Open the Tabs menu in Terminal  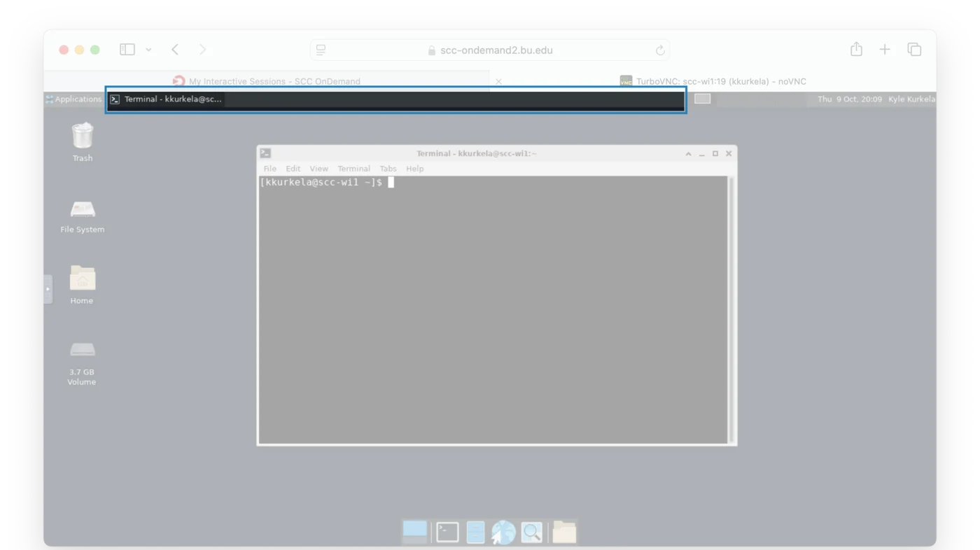click(388, 169)
